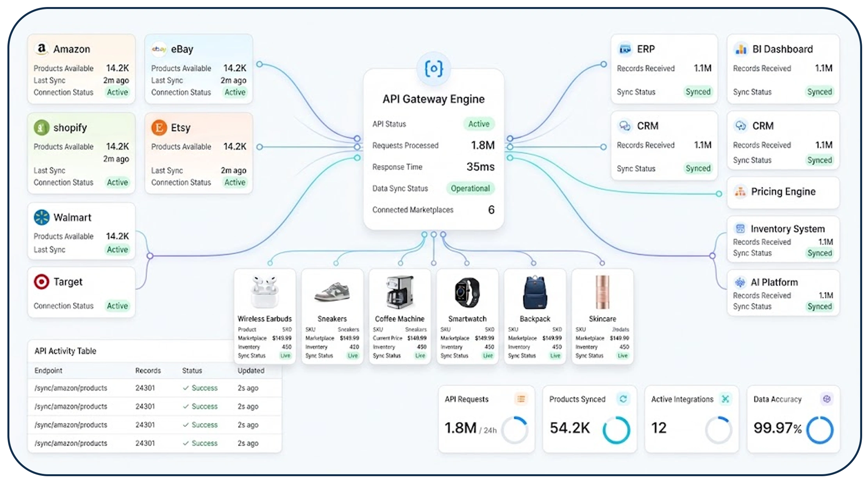Click the Etsy logo icon
The width and height of the screenshot is (868, 484).
pyautogui.click(x=159, y=128)
